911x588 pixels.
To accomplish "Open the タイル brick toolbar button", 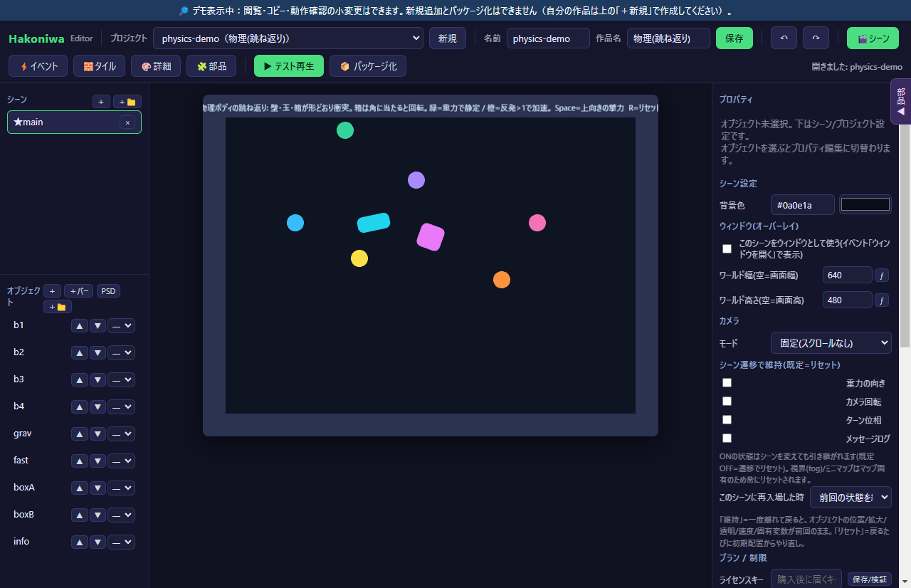I will (100, 66).
